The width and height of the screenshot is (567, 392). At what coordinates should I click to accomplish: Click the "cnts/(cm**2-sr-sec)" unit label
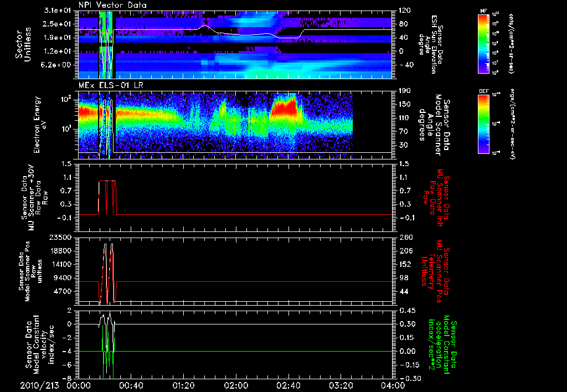(511, 44)
